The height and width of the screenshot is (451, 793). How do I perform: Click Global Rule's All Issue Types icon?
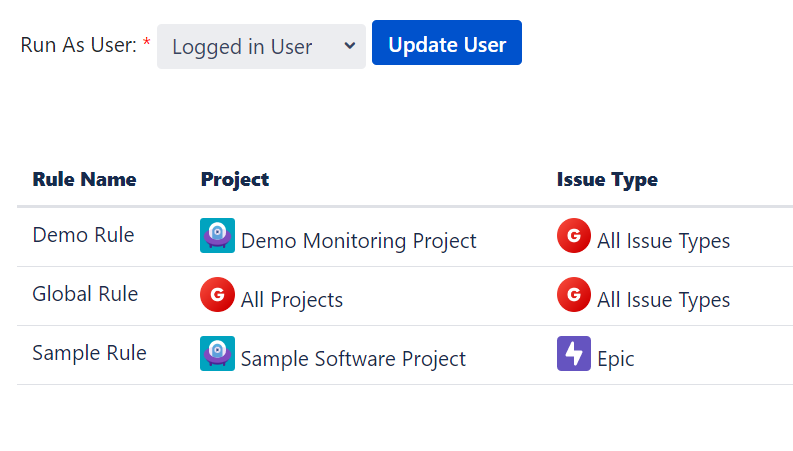573,295
